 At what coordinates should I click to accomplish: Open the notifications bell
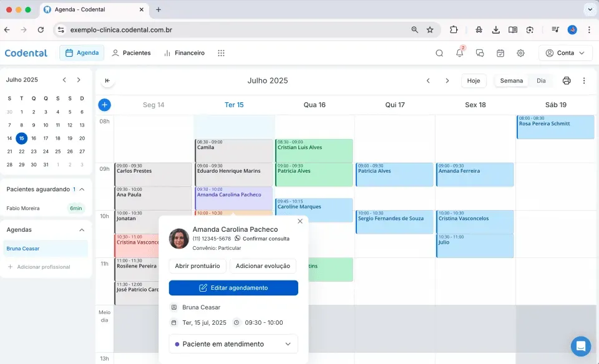(460, 53)
